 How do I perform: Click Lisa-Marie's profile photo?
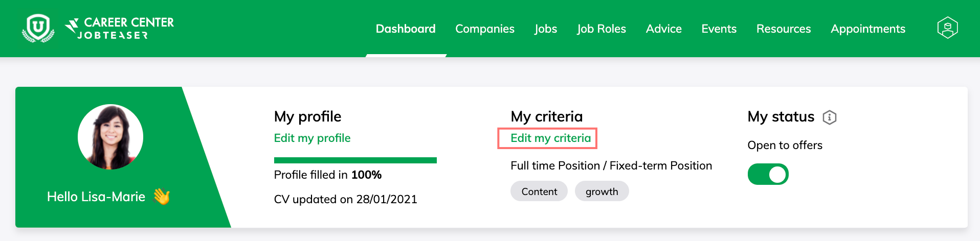coord(110,137)
